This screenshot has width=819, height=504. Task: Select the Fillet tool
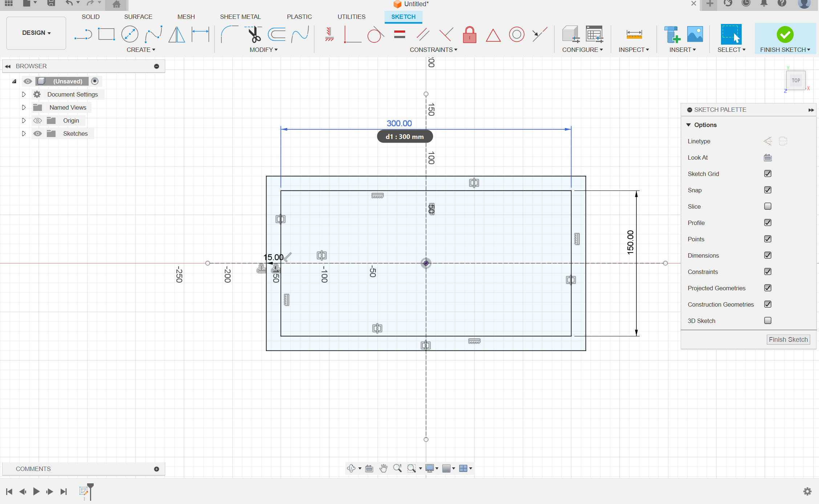click(x=229, y=34)
